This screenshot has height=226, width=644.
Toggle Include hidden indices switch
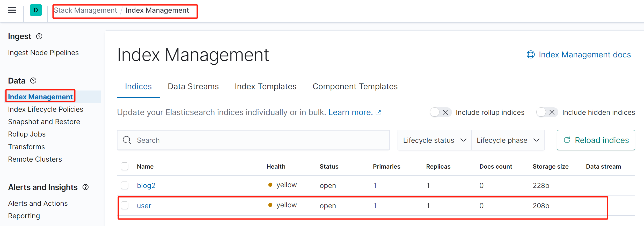tap(547, 112)
